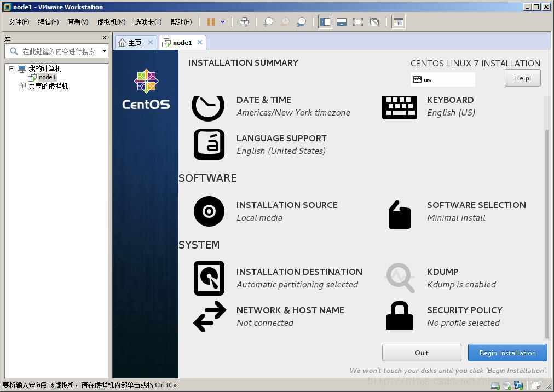554x392 pixels.
Task: Take a snapshot of the virtual machine
Action: pyautogui.click(x=268, y=22)
